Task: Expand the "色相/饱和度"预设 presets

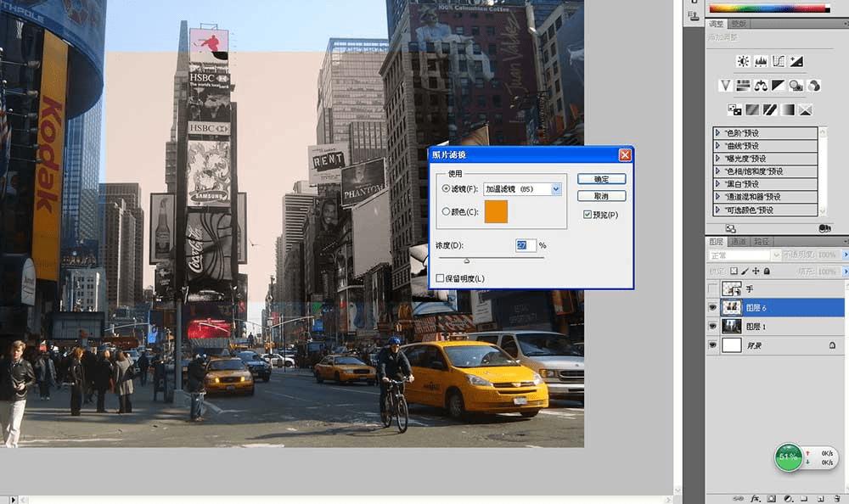Action: point(717,171)
